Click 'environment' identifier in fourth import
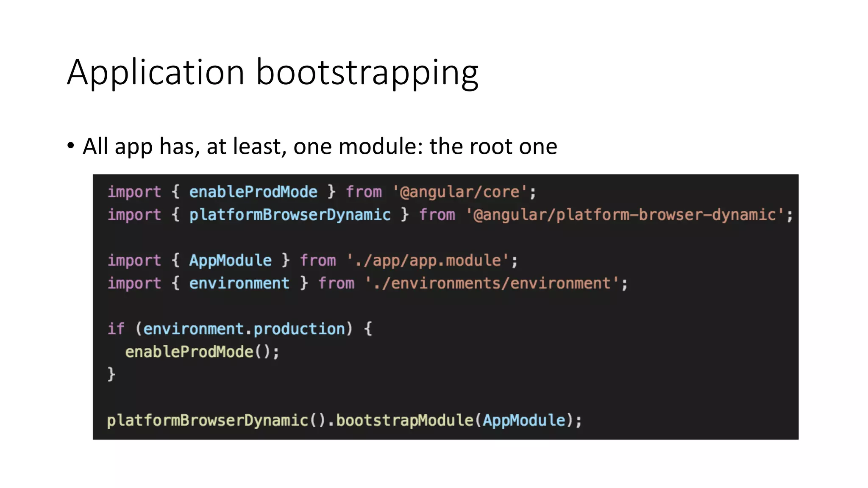This screenshot has width=868, height=488. pyautogui.click(x=239, y=283)
